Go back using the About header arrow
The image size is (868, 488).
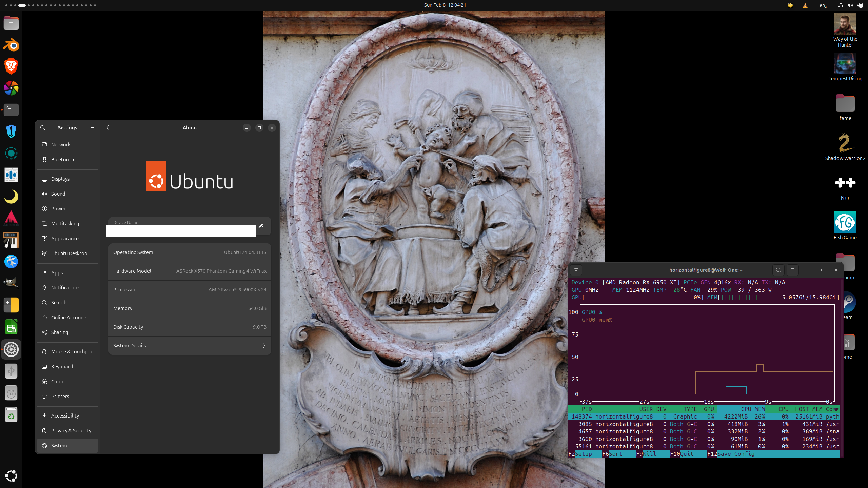click(108, 128)
